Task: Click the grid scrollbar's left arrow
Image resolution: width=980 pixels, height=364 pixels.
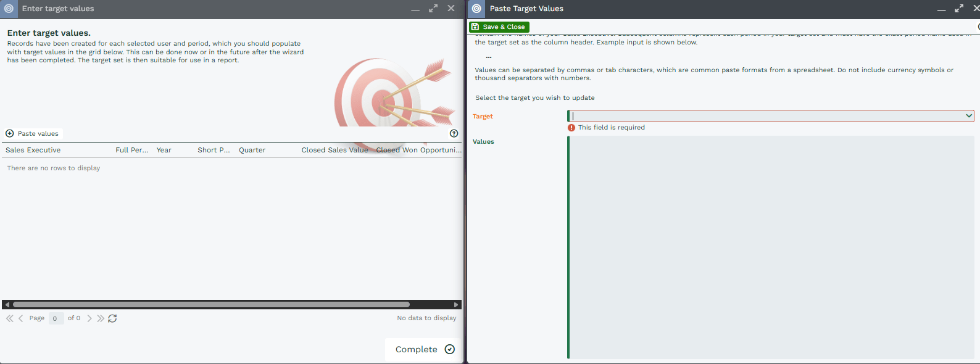Action: [x=7, y=304]
